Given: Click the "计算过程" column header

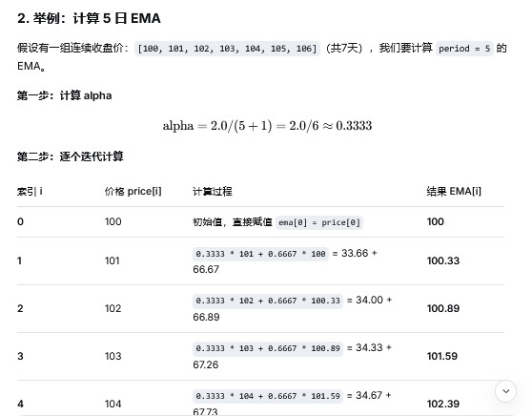Looking at the screenshot, I should [x=213, y=192].
